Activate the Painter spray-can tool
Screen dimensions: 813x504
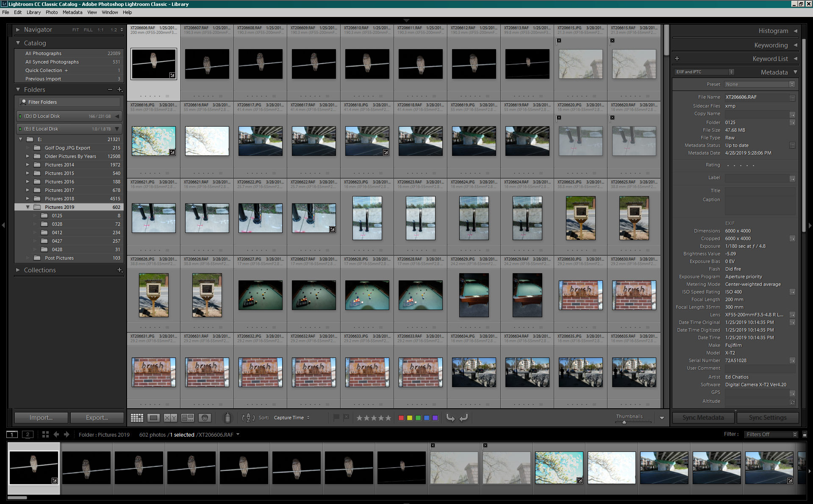(228, 418)
